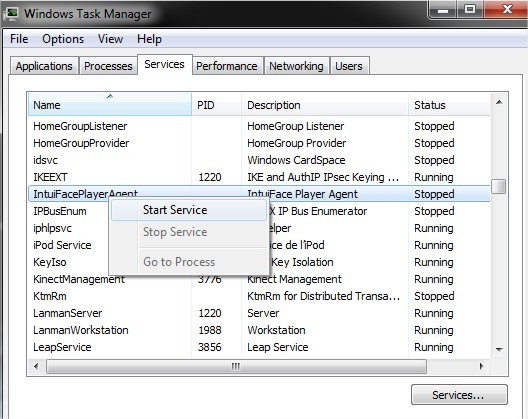Select the iphlpsvc service row
Screen dimensions: 528x419
(259, 228)
